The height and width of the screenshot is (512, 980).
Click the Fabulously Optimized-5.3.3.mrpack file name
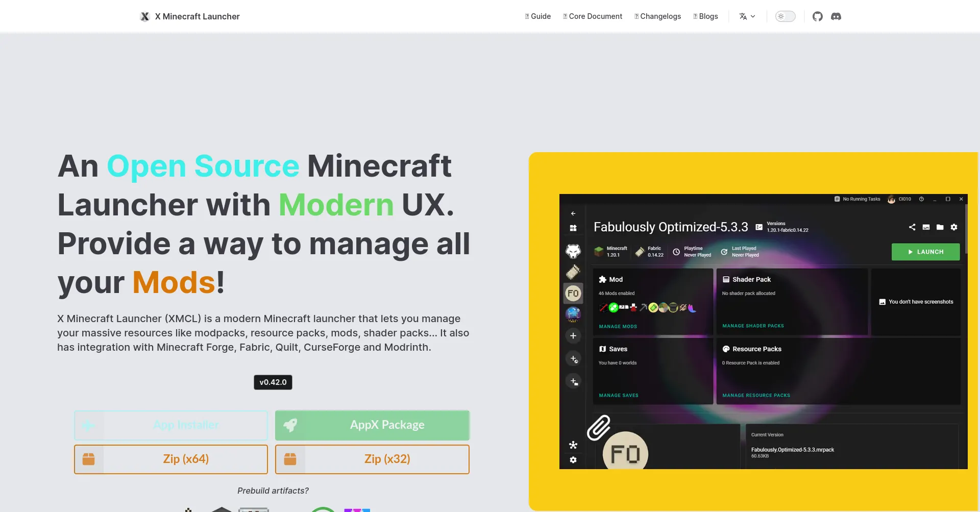pyautogui.click(x=792, y=450)
